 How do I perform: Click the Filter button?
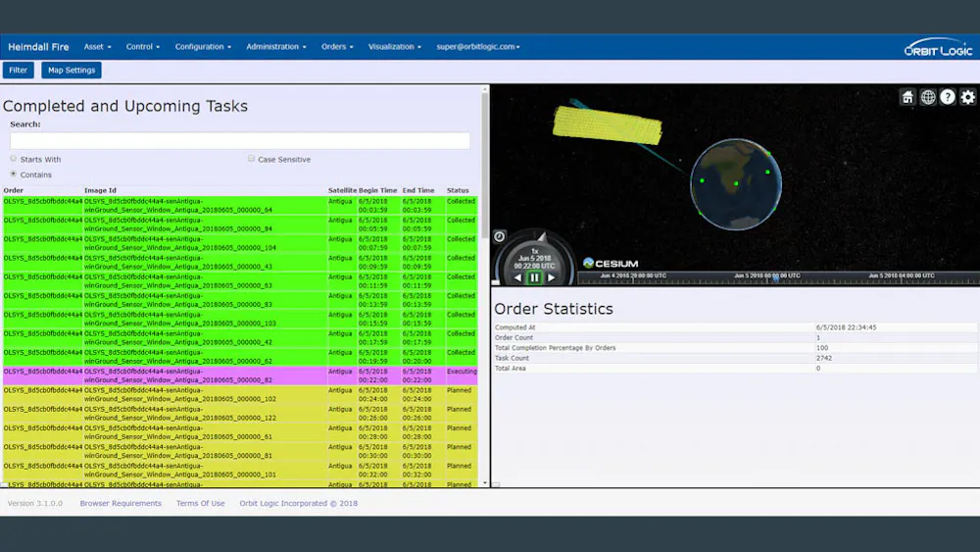(x=18, y=70)
